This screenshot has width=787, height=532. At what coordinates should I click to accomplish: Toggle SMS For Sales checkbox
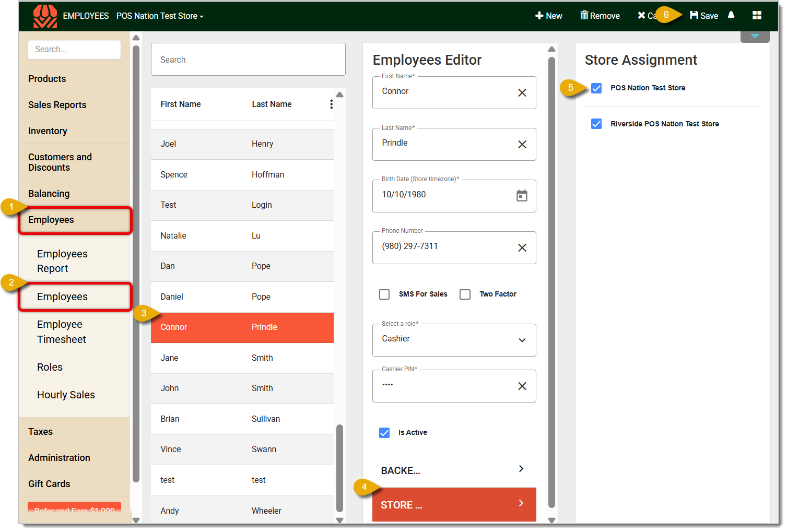[384, 294]
